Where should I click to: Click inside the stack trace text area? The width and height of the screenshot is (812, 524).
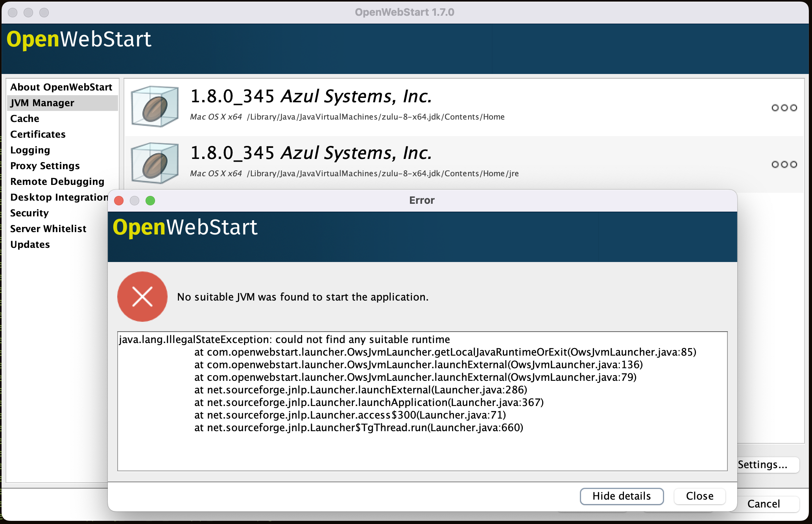pyautogui.click(x=423, y=401)
